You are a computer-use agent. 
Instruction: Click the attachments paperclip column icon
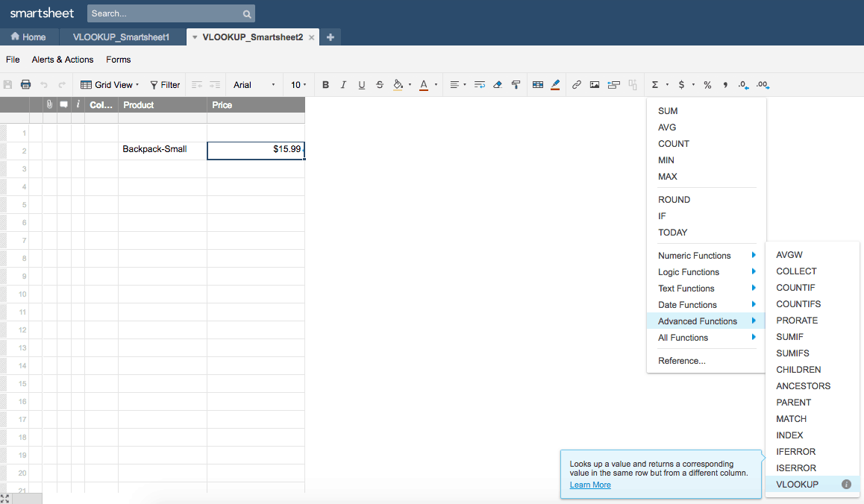(x=49, y=104)
